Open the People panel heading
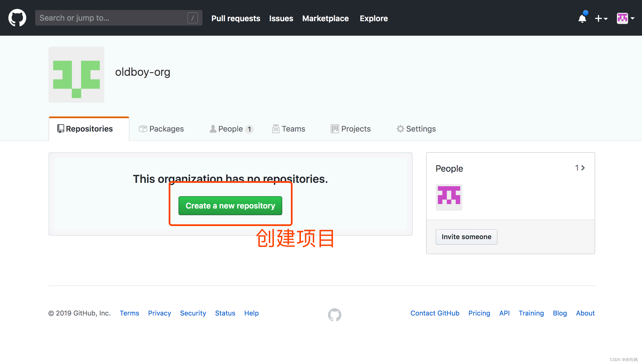Screen dimensions: 642x364 coord(449,169)
